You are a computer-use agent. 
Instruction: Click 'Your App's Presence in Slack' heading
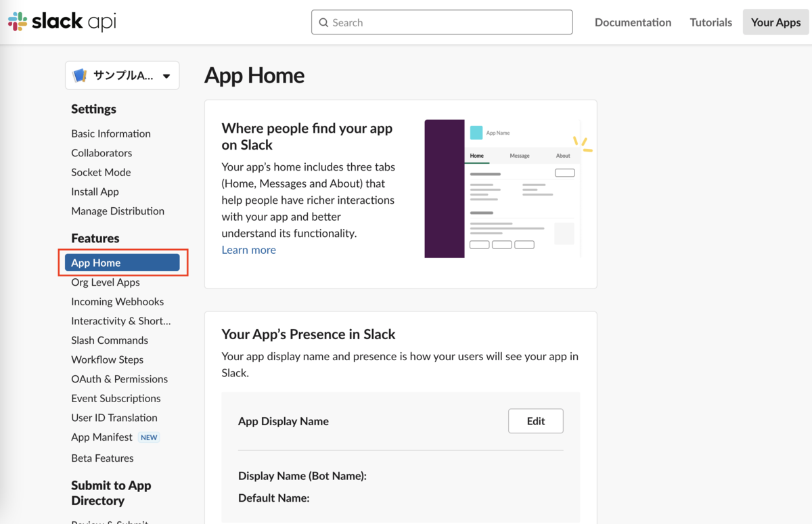308,334
